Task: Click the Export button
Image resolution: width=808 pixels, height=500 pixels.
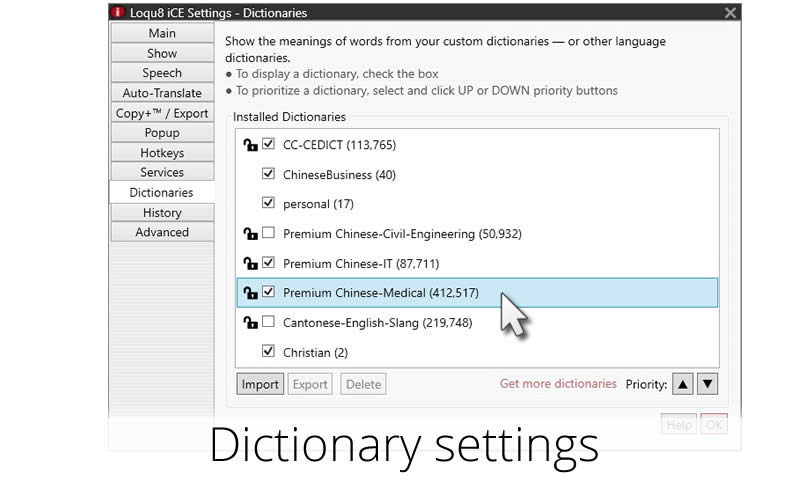Action: 310,384
